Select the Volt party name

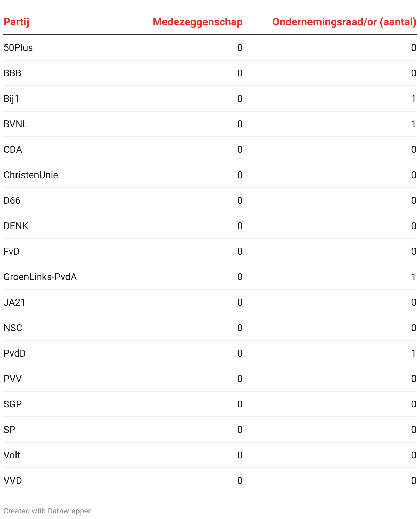click(12, 455)
